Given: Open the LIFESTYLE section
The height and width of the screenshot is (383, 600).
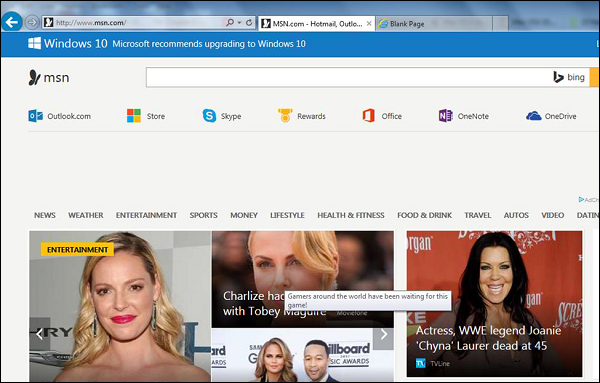Looking at the screenshot, I should pyautogui.click(x=287, y=215).
